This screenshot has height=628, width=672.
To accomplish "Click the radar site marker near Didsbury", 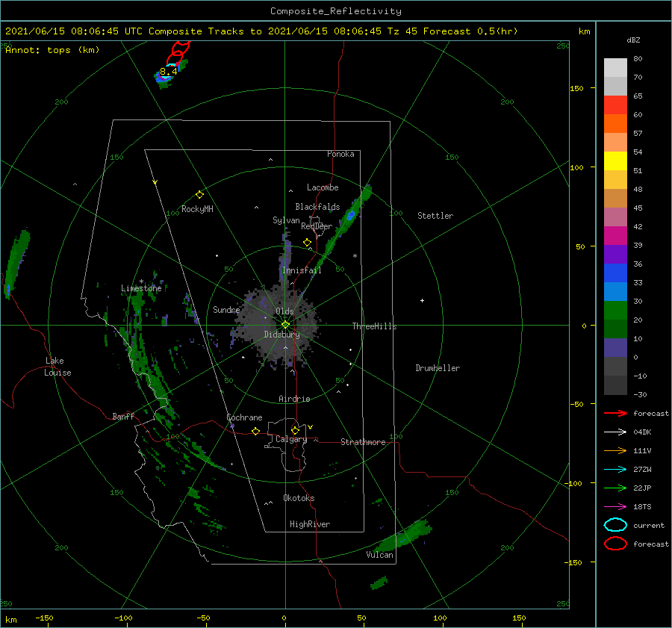I will pyautogui.click(x=285, y=325).
